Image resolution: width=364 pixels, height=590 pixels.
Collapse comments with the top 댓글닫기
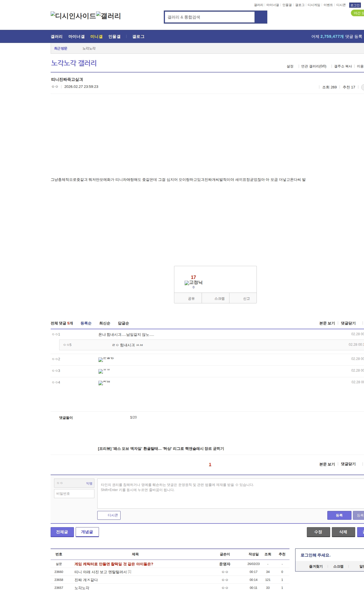click(348, 323)
